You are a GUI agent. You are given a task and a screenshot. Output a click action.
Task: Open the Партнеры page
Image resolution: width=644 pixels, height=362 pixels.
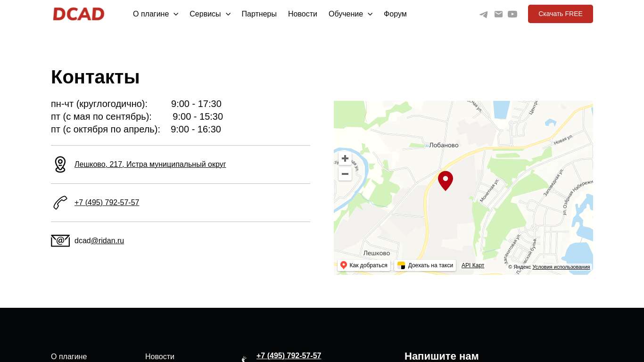259,14
